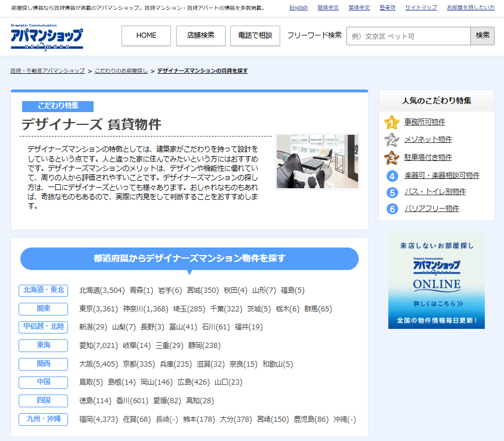Image resolution: width=504 pixels, height=441 pixels.
Task: Click 熊本(178) prefecture entry
Action: coord(199,420)
